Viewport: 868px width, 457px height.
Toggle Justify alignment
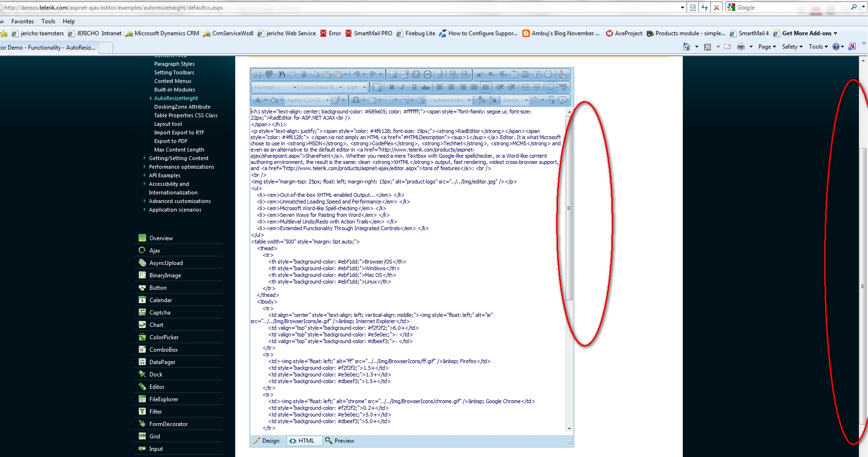pyautogui.click(x=474, y=87)
